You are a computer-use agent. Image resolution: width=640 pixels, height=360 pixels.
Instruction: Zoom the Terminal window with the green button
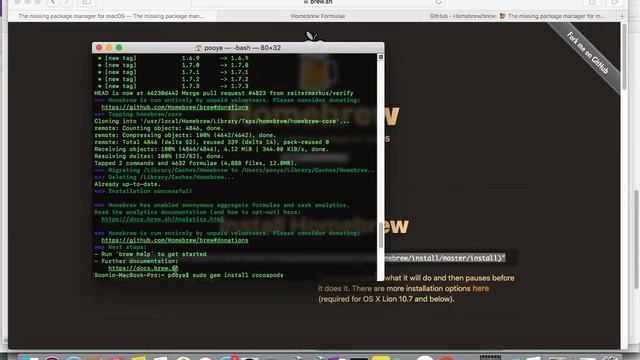119,48
